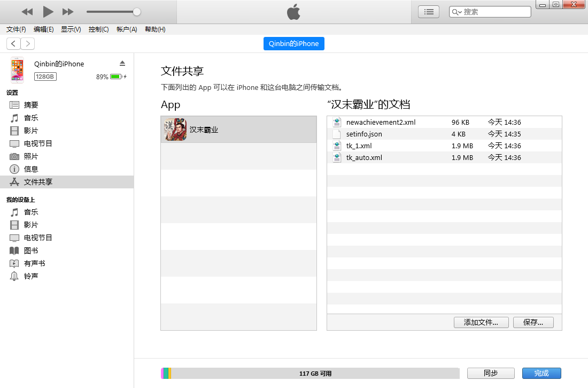Click the 照片 camera icon

click(14, 156)
